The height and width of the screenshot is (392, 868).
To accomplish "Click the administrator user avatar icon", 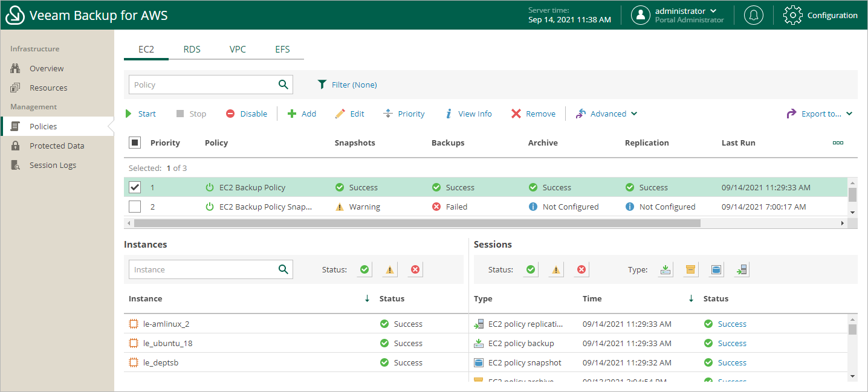I will point(641,15).
